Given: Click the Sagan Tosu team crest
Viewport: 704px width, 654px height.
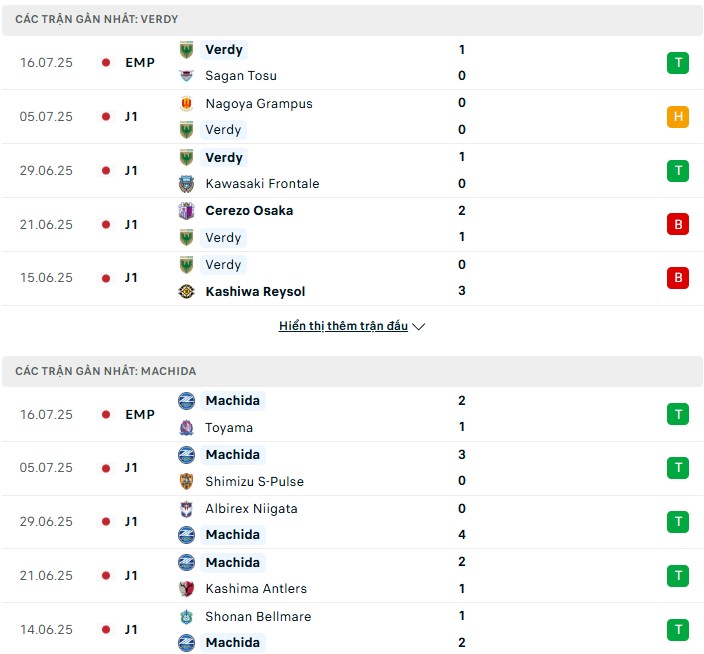Looking at the screenshot, I should (x=186, y=75).
